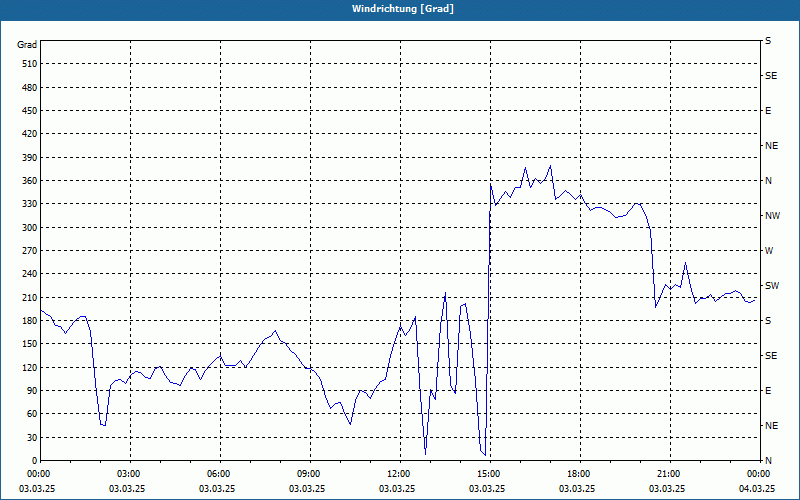
Task: Click the 00:00 label above 04.03.25
Action: (x=759, y=474)
